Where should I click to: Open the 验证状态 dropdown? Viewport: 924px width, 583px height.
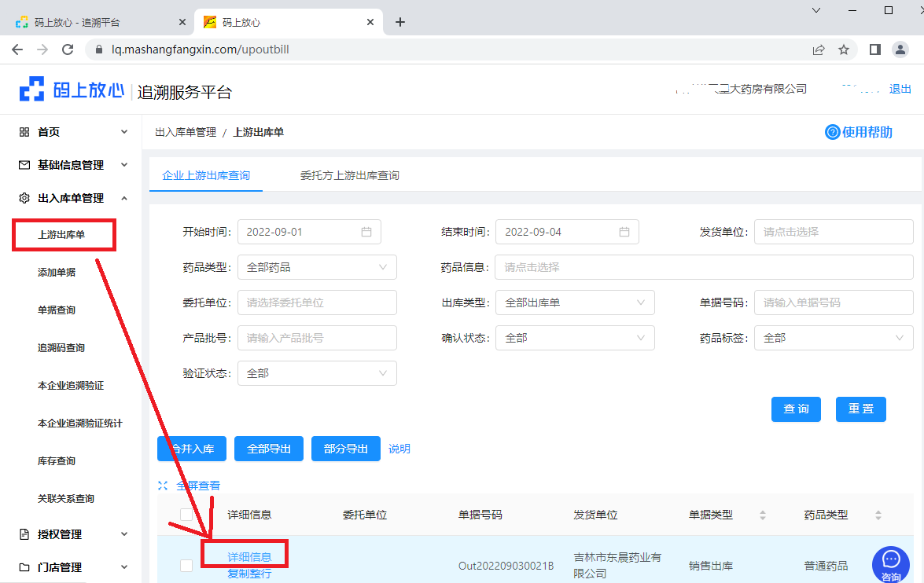[317, 373]
